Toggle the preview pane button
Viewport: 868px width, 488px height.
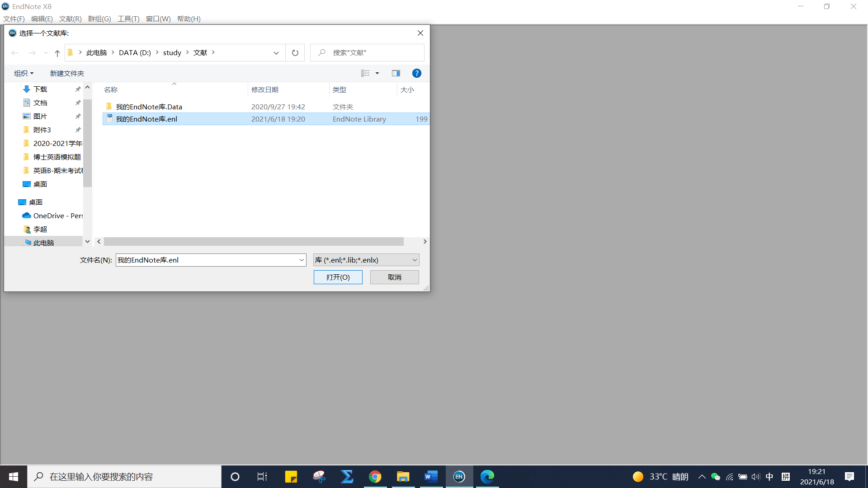[396, 73]
